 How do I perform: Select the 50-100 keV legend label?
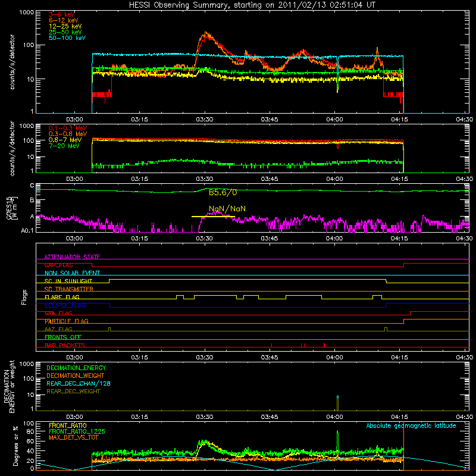click(67, 38)
